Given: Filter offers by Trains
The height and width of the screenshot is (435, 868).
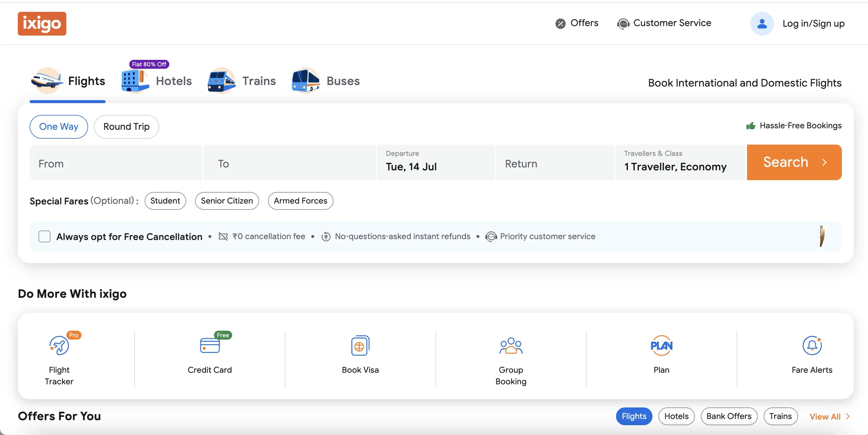Looking at the screenshot, I should point(780,417).
